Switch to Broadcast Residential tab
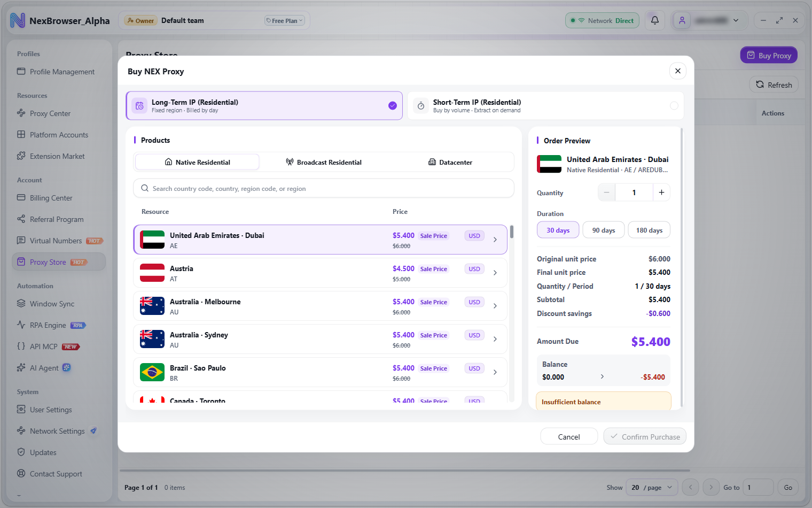812x508 pixels. coord(324,162)
